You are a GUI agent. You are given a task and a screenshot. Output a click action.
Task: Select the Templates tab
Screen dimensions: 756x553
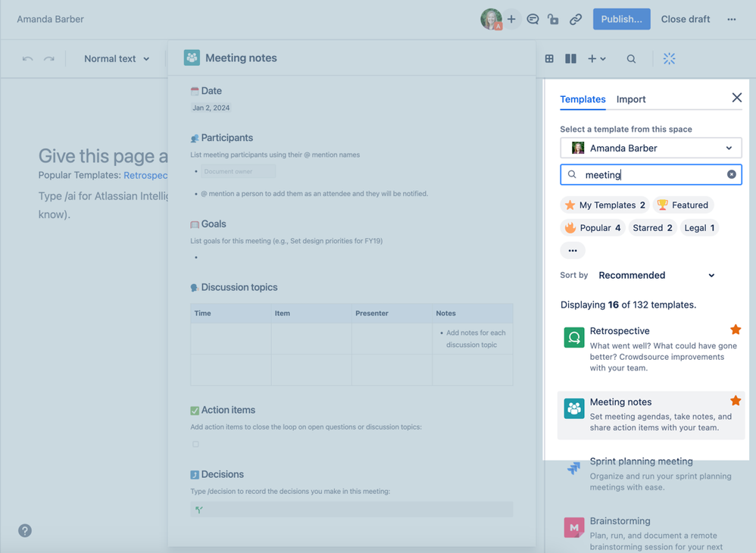pos(583,99)
